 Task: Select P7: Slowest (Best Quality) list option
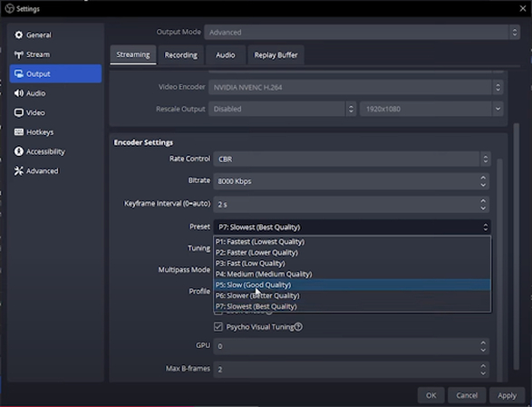click(x=353, y=306)
